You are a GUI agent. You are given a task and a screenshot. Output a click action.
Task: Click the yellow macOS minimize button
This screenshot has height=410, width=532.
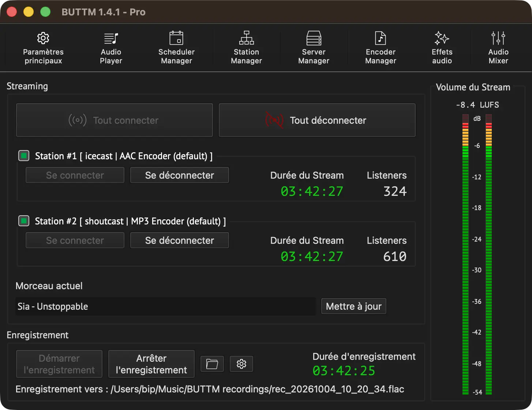pyautogui.click(x=29, y=12)
